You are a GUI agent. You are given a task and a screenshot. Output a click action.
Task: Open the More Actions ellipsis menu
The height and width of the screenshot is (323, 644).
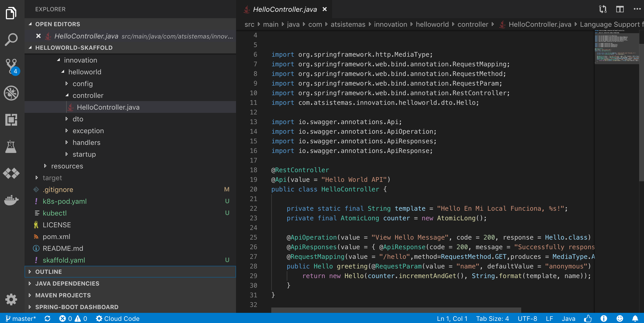coord(637,9)
